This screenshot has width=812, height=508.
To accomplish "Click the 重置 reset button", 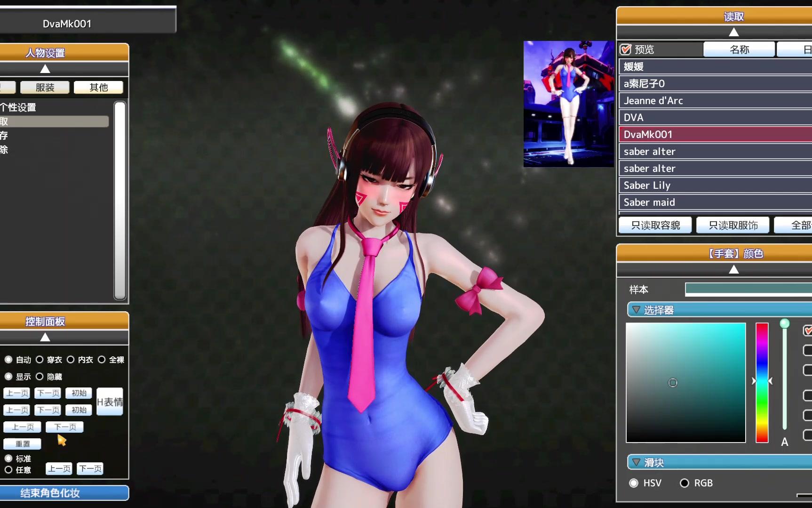I will (x=22, y=444).
